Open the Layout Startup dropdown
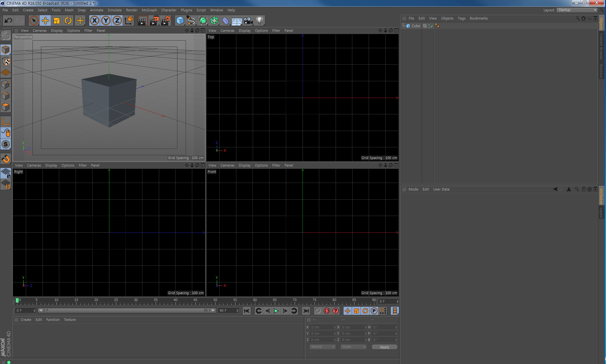The image size is (606, 364). (577, 10)
